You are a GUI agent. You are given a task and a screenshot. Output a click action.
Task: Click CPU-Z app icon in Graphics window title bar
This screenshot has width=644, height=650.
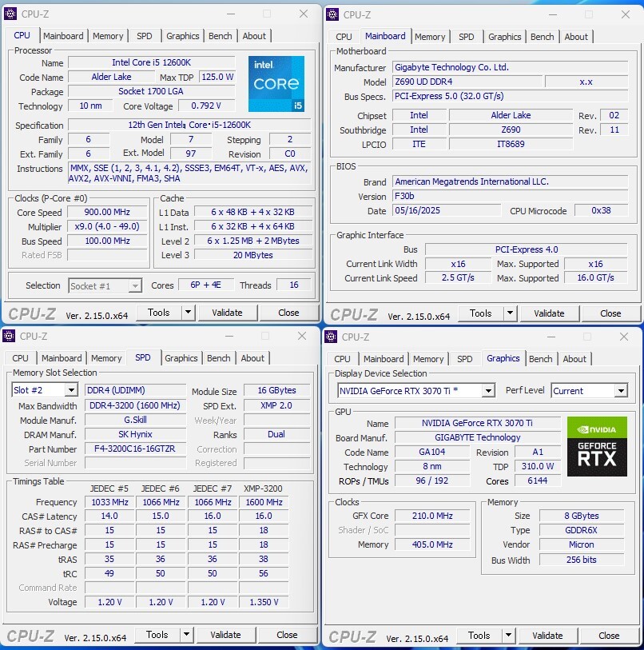331,337
